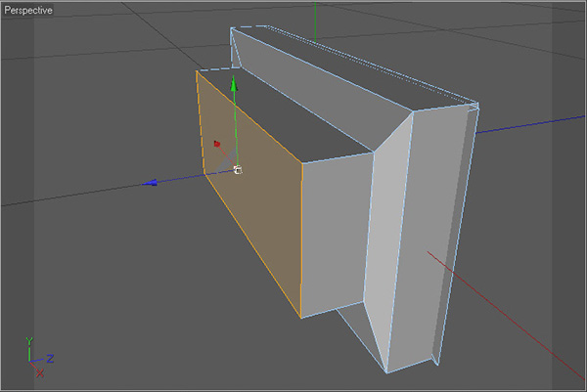587x392 pixels.
Task: Click the X label on corner axis indicator
Action: click(x=40, y=373)
